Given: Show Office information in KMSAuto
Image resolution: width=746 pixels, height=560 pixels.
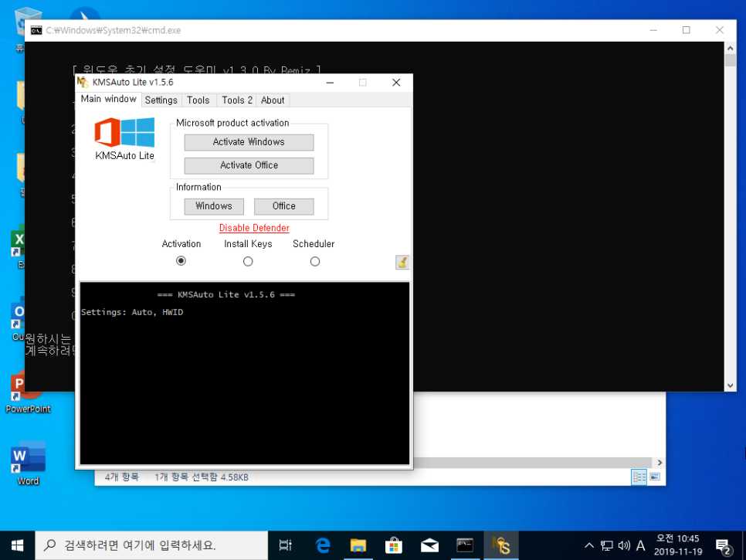Looking at the screenshot, I should point(284,206).
